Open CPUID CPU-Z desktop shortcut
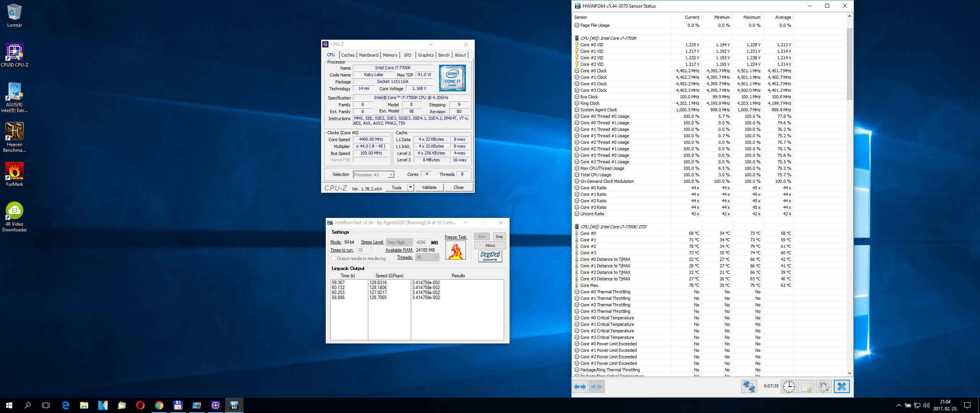 click(x=15, y=55)
